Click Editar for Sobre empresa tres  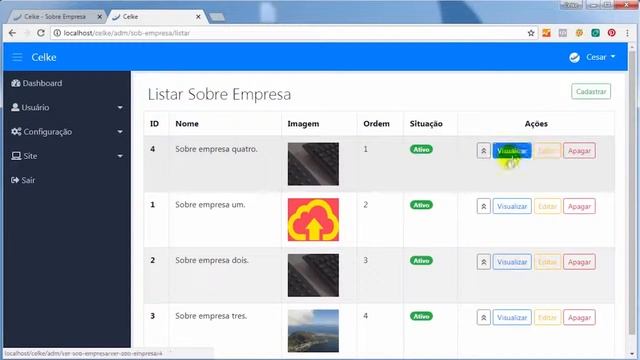pyautogui.click(x=547, y=317)
